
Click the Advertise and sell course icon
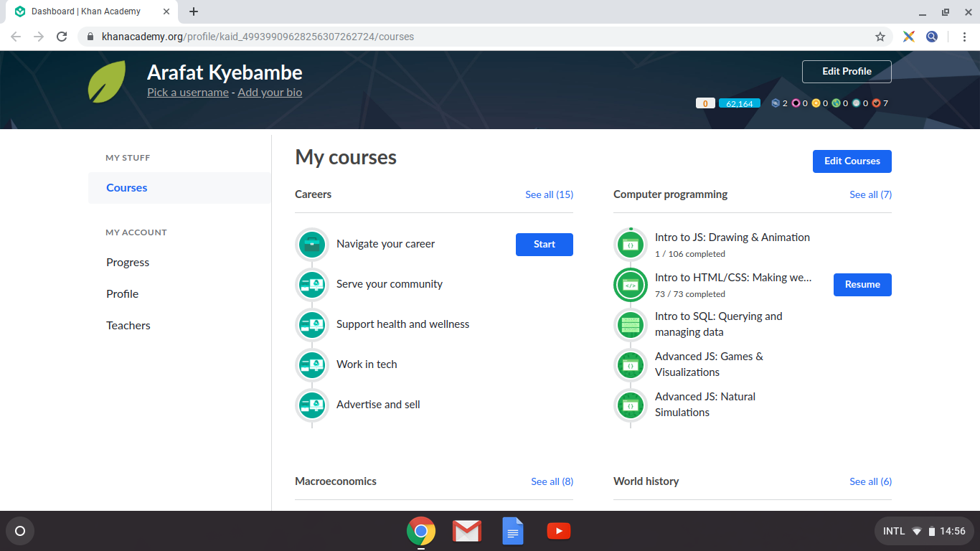tap(312, 405)
